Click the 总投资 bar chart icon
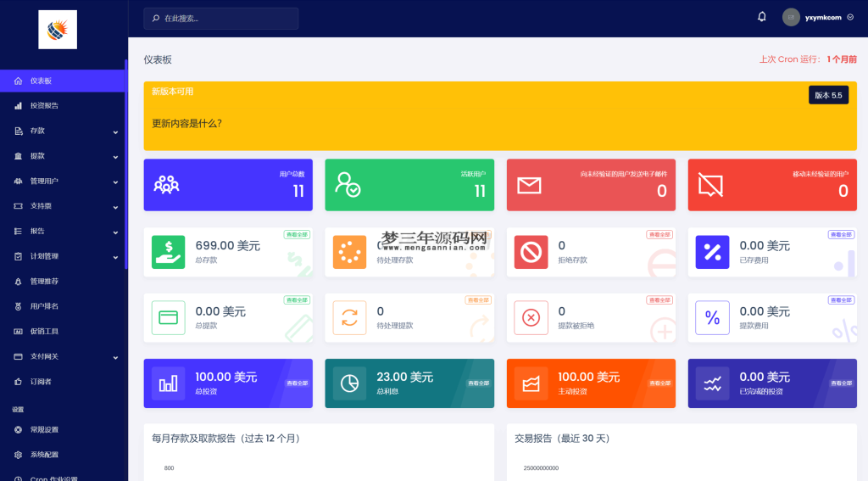 [169, 383]
